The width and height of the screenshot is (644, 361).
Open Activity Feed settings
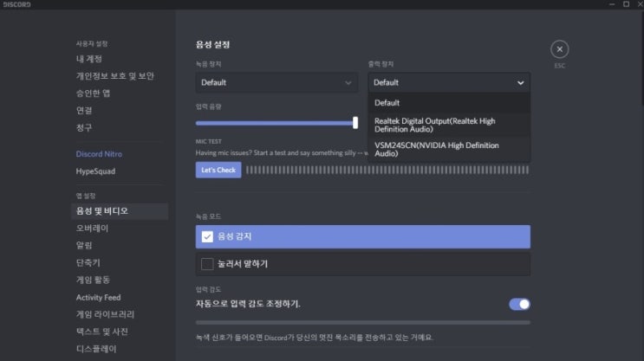coord(99,298)
